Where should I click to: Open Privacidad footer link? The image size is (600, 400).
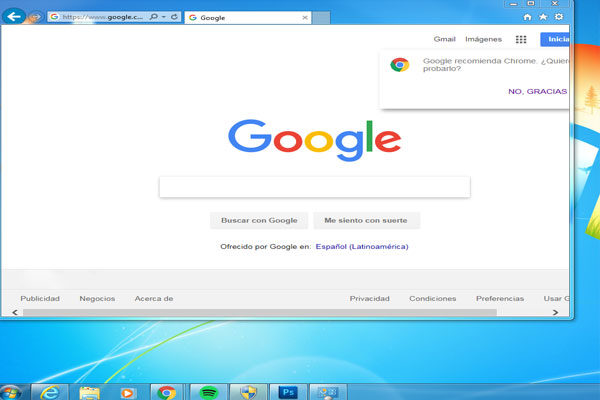click(370, 299)
